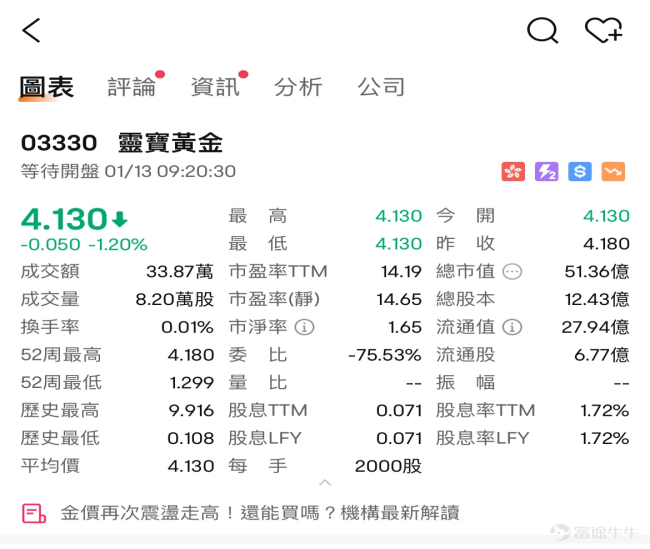Tap the 歷史最低 value 0.108
650x549 pixels.
click(x=191, y=438)
